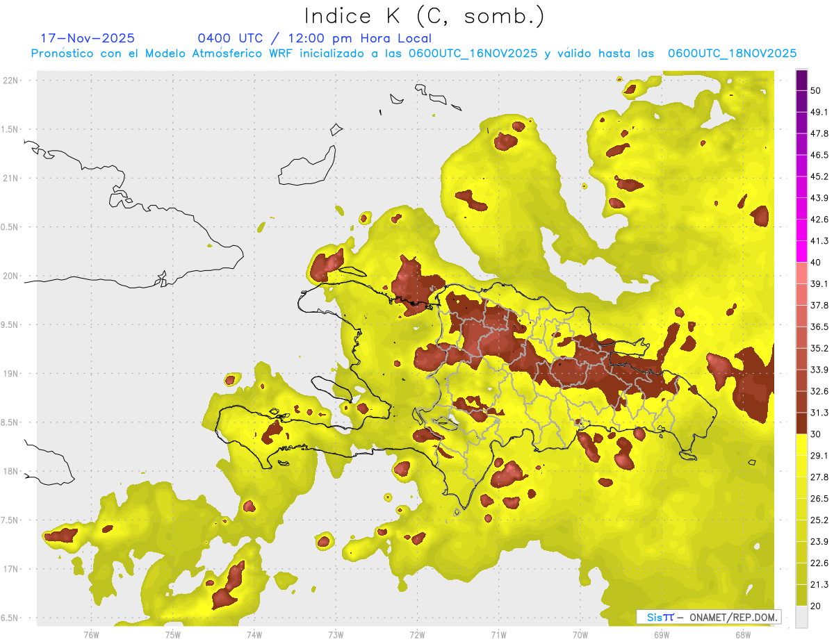The height and width of the screenshot is (644, 834).
Task: Click the colorbar value "36.5"
Action: point(819,327)
